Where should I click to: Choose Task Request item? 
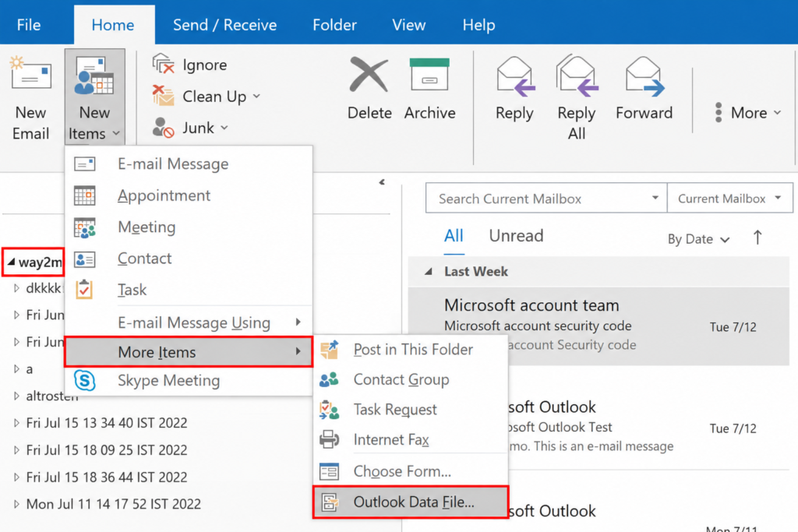[x=411, y=410]
